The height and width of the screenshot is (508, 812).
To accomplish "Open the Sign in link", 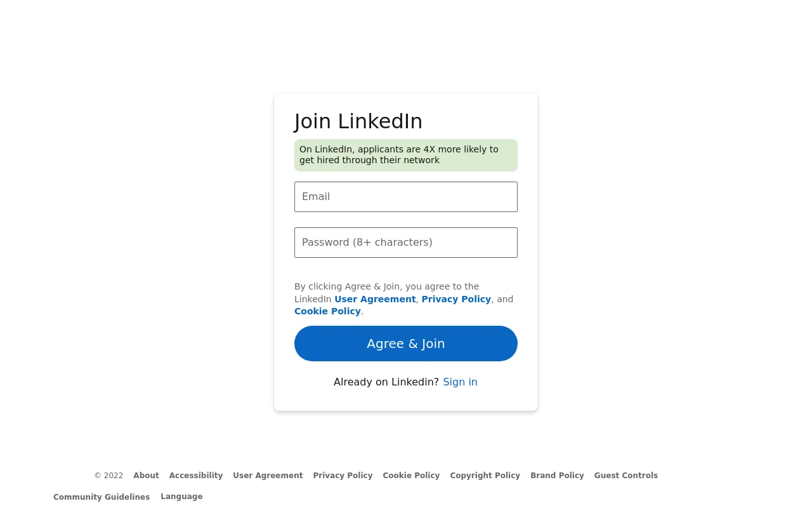I will (x=460, y=382).
